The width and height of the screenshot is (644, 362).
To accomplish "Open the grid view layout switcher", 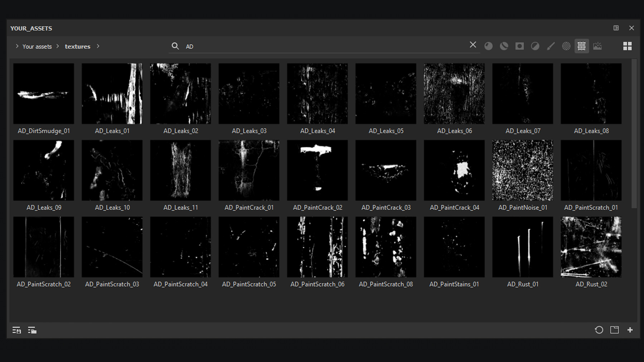I will pos(627,46).
